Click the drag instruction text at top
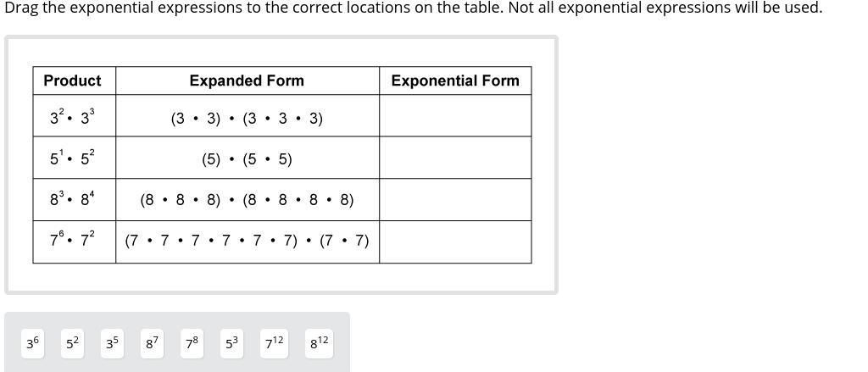This screenshot has width=868, height=372. point(413,8)
